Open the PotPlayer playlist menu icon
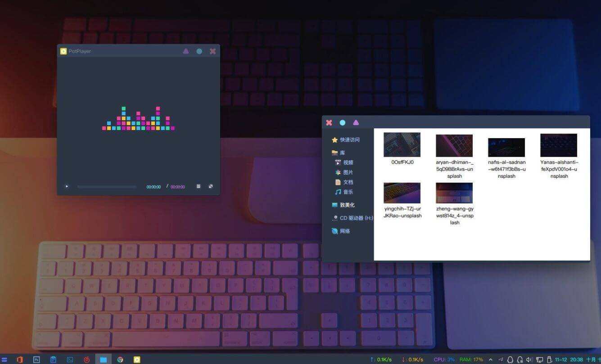The image size is (601, 364). (198, 186)
